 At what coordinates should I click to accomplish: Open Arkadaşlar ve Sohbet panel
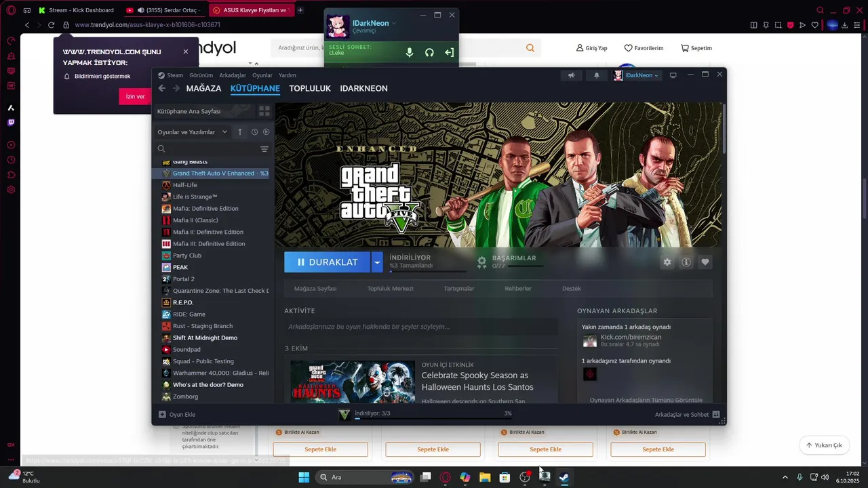687,414
